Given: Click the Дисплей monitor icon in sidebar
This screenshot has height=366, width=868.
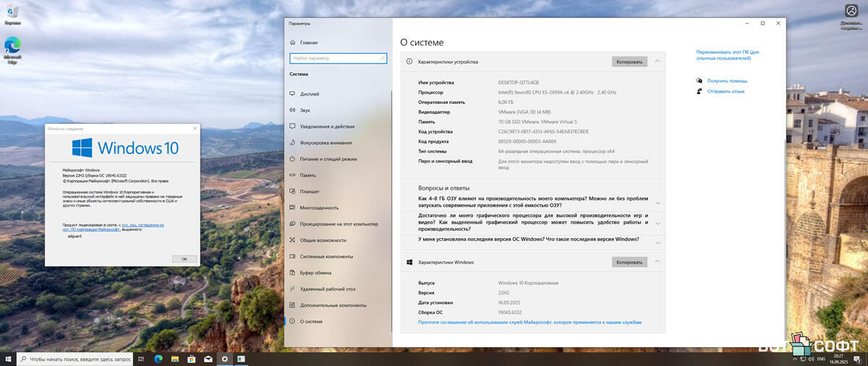Looking at the screenshot, I should [292, 94].
